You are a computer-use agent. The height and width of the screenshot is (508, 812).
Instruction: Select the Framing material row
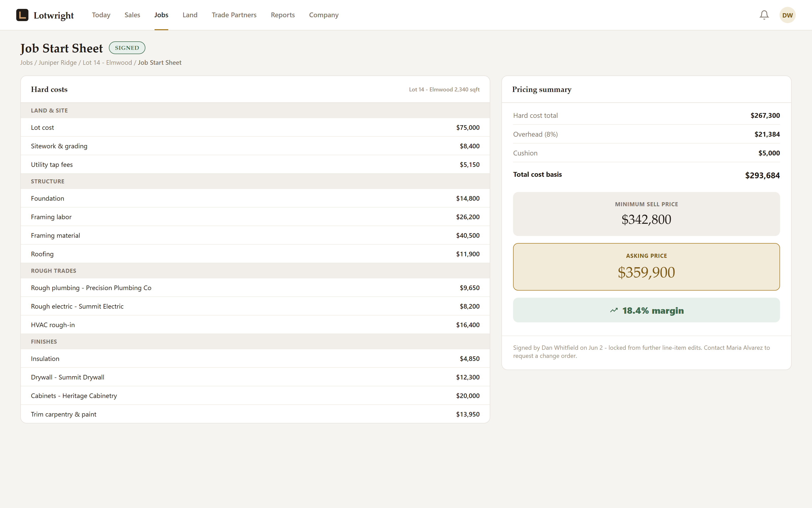(255, 235)
